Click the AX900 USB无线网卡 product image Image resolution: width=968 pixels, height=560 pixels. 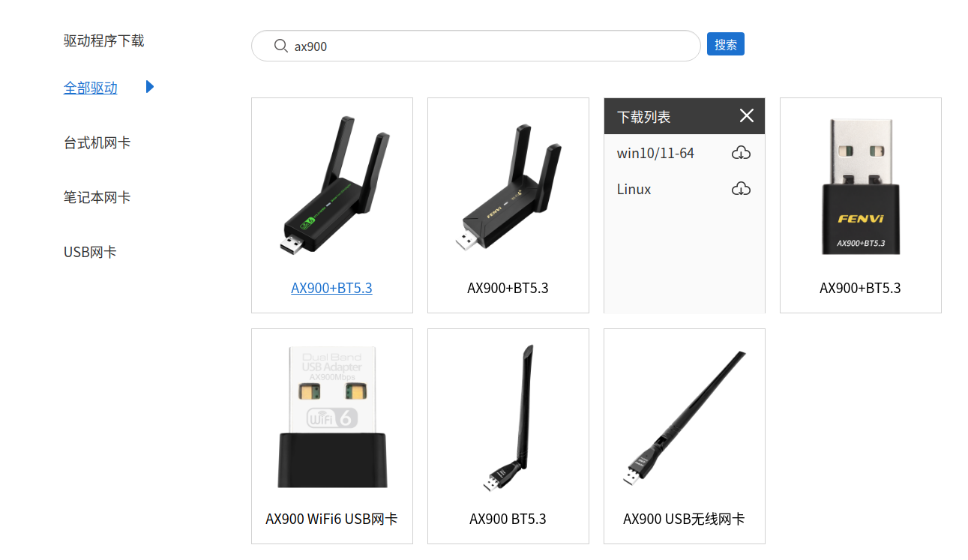[685, 418]
